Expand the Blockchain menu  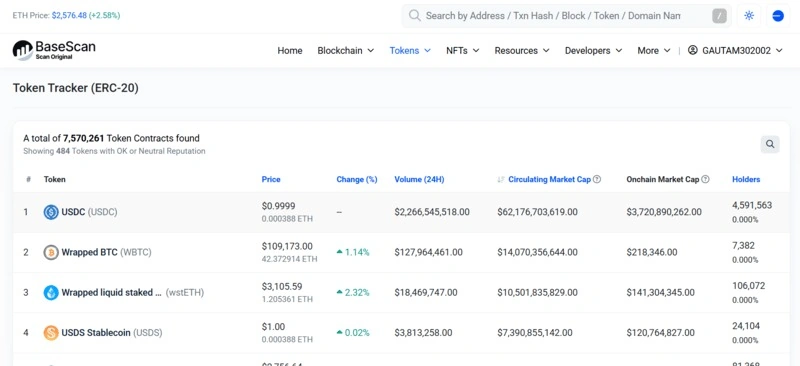click(346, 51)
